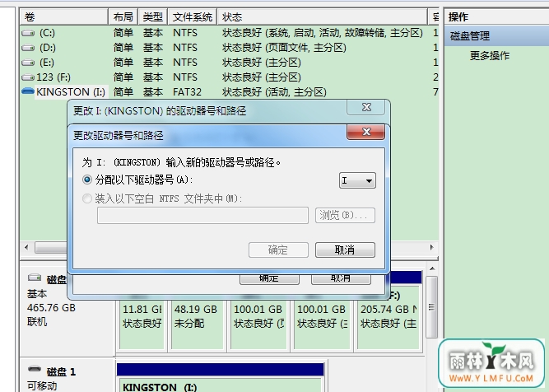Image resolution: width=549 pixels, height=392 pixels.
Task: Select the 205.74 GB partition block
Action: [388, 317]
